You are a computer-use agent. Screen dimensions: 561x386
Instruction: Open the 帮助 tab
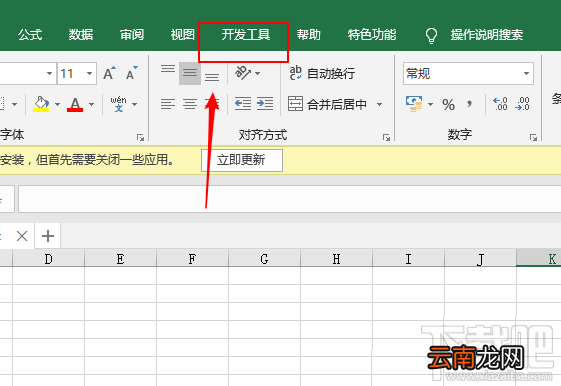coord(309,35)
